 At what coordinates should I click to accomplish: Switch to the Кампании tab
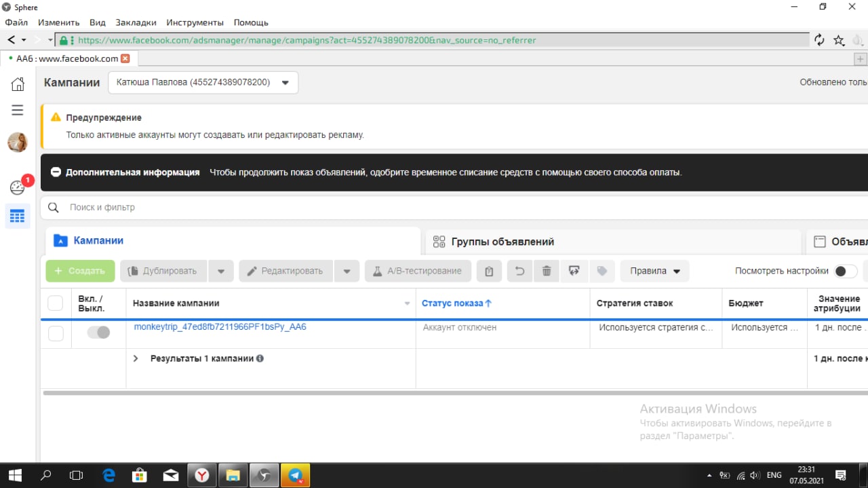(x=233, y=241)
